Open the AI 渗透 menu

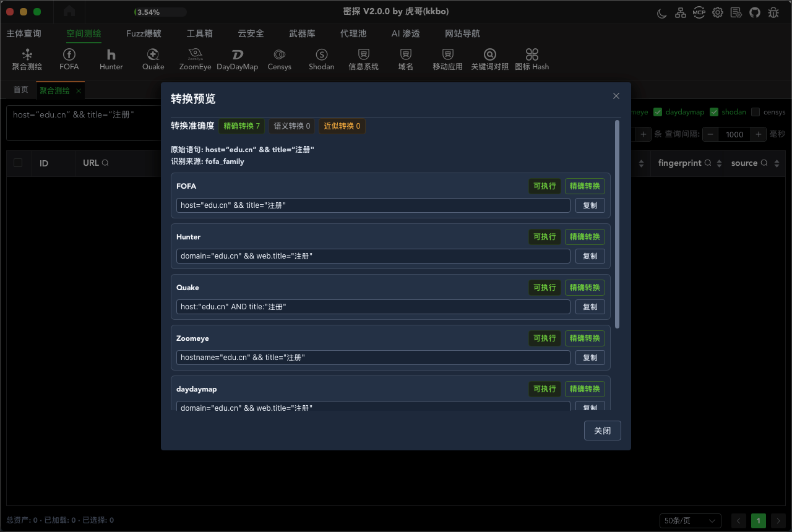click(x=406, y=33)
